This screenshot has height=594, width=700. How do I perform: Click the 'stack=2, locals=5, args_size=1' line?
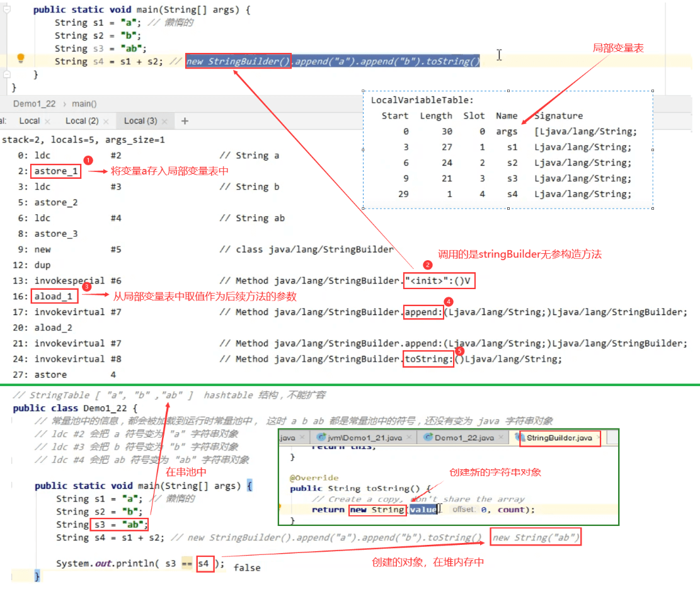pos(83,140)
